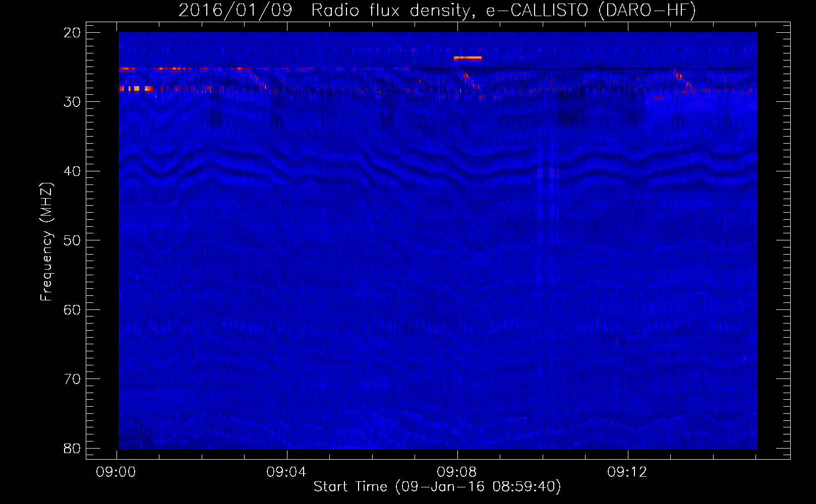Click the 09:00 time tick label
The height and width of the screenshot is (504, 816).
point(116,472)
